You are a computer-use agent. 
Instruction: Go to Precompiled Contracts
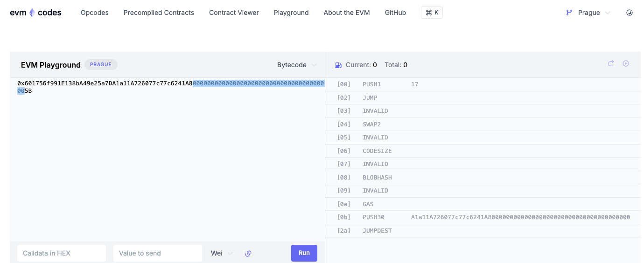(x=159, y=13)
